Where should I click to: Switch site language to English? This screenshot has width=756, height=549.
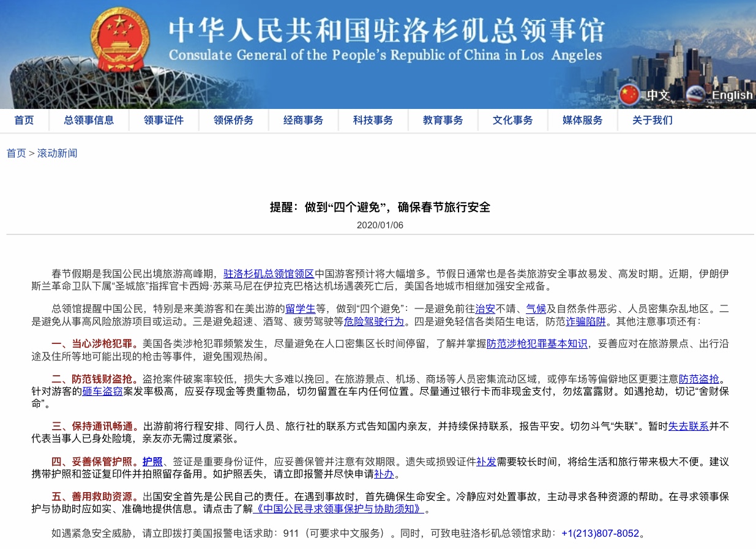click(x=732, y=95)
